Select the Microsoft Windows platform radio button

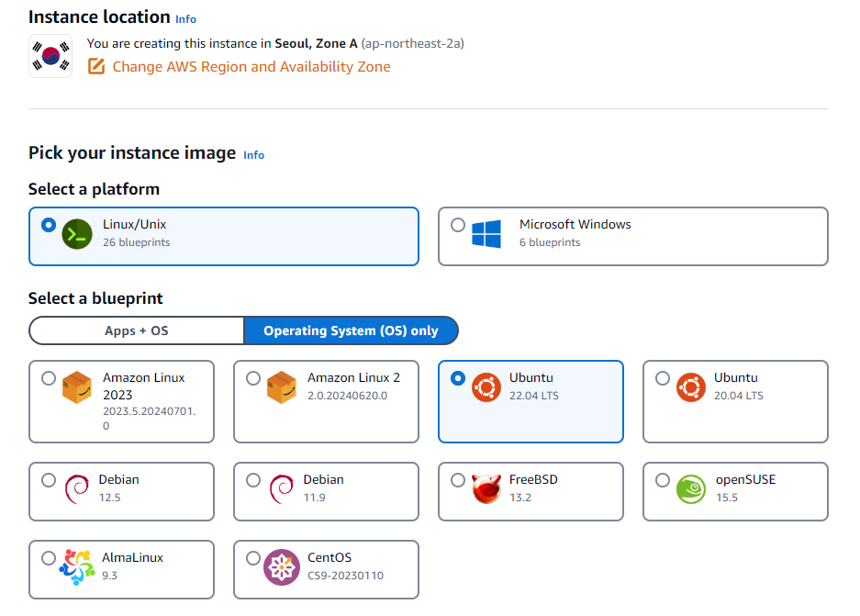click(458, 225)
